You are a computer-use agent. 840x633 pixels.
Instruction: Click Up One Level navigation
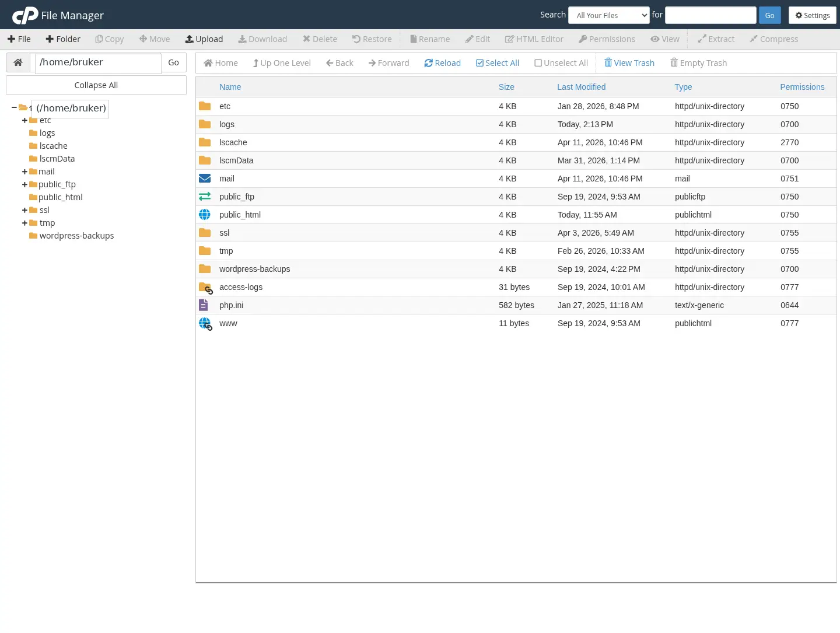[282, 62]
